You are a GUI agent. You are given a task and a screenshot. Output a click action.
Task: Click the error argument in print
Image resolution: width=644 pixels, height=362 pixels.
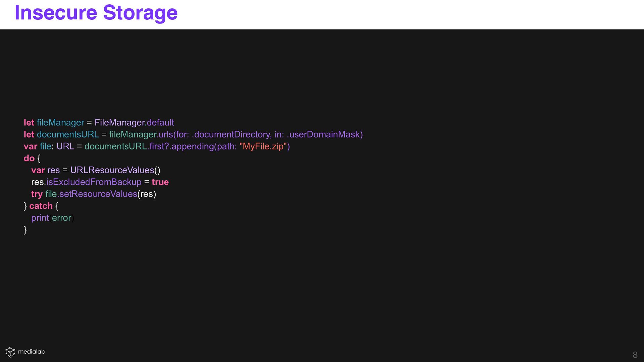(61, 218)
